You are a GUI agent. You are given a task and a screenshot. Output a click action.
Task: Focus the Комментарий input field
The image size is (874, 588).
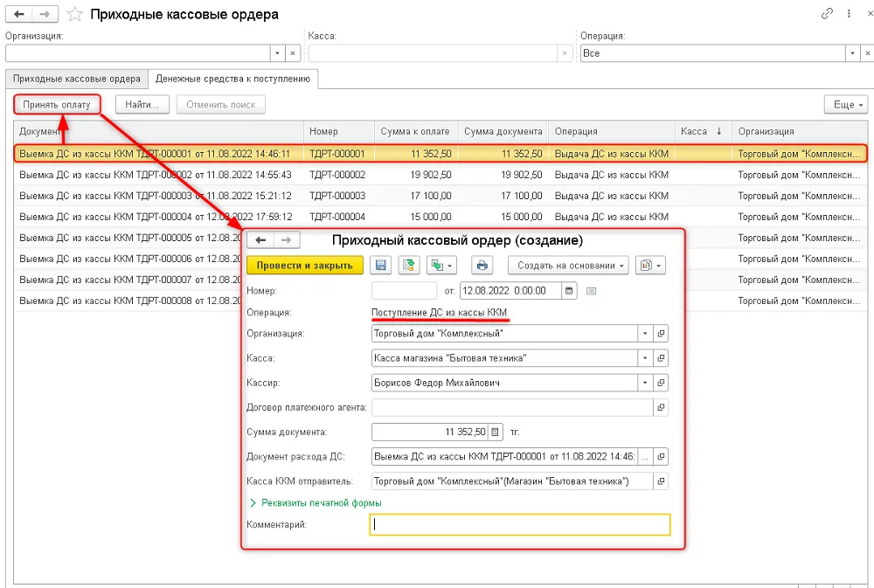pyautogui.click(x=520, y=524)
